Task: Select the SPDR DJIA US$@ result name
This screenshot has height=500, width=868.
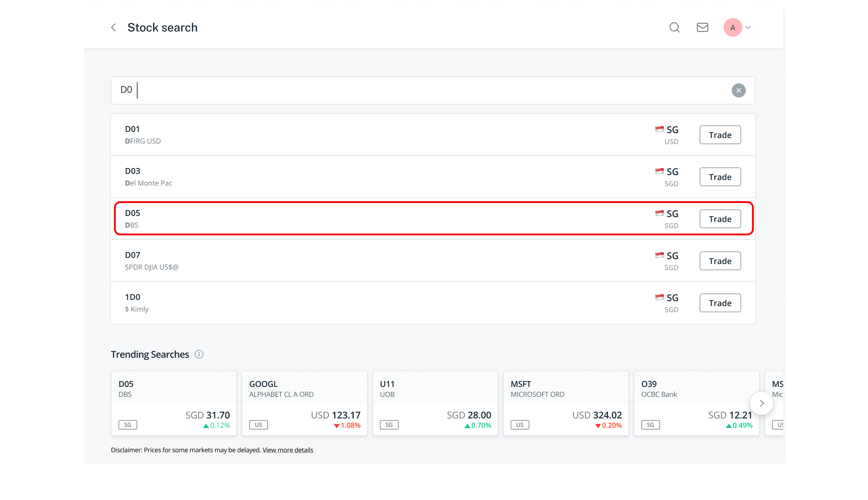Action: 151,267
